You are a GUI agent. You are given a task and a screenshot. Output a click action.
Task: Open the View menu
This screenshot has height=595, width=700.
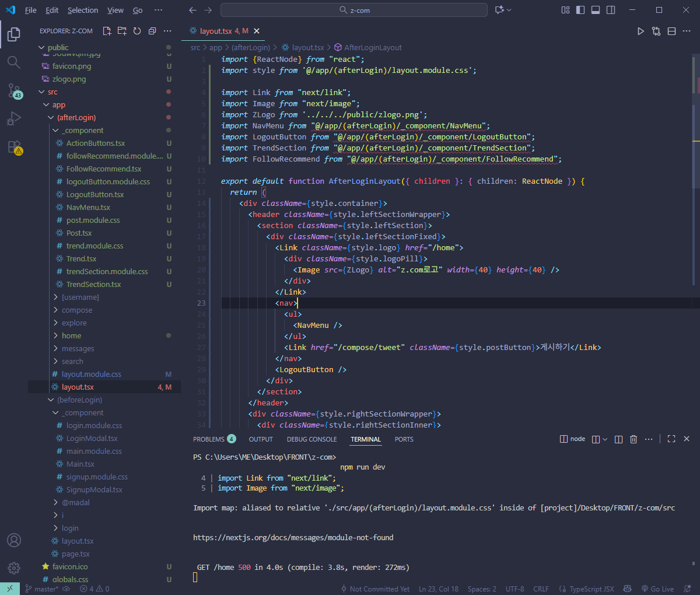coord(116,10)
